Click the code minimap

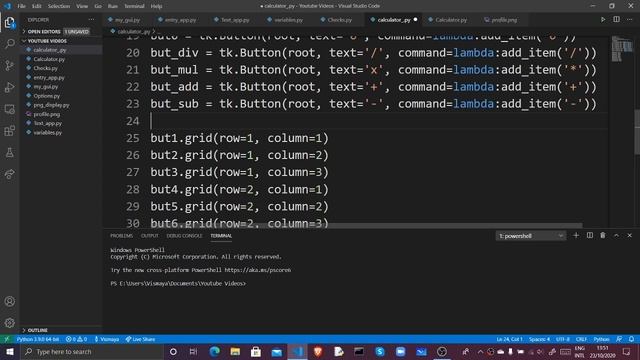[622, 49]
